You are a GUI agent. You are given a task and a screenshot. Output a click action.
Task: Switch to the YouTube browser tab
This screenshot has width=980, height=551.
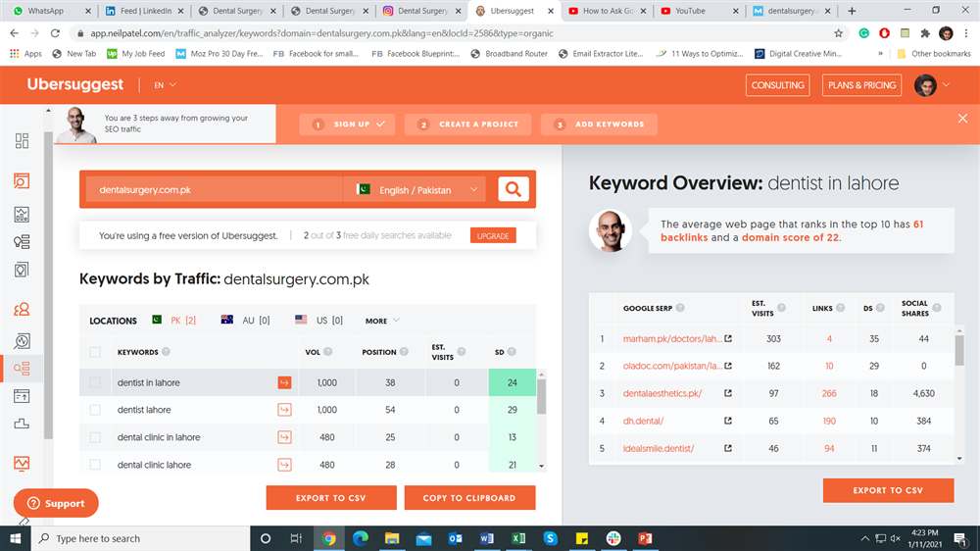tap(700, 11)
